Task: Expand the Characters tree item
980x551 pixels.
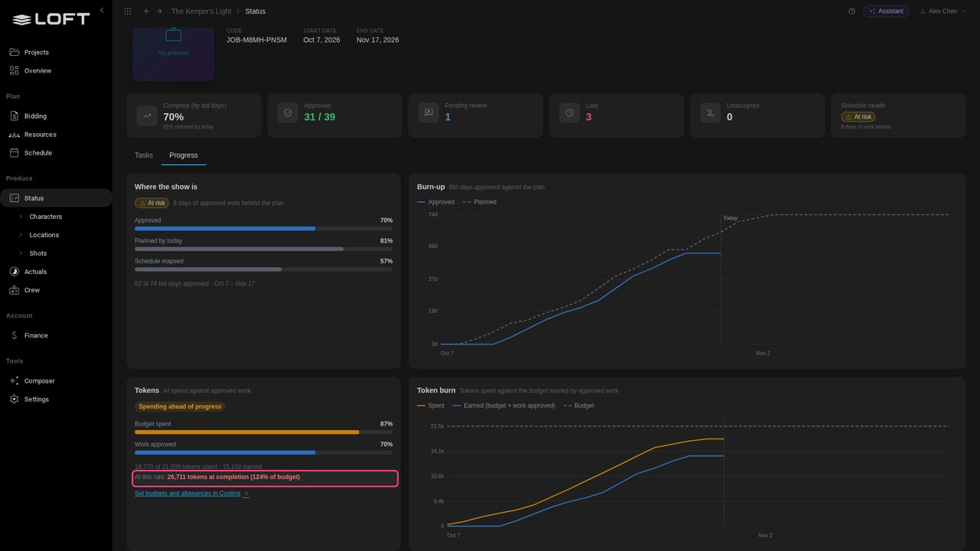Action: (21, 217)
